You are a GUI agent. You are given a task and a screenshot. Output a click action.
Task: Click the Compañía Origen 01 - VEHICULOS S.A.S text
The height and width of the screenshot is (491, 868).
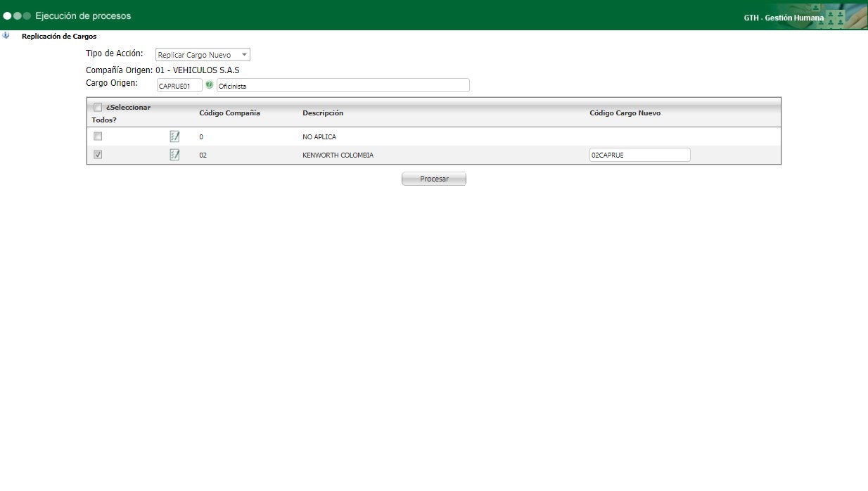point(162,70)
